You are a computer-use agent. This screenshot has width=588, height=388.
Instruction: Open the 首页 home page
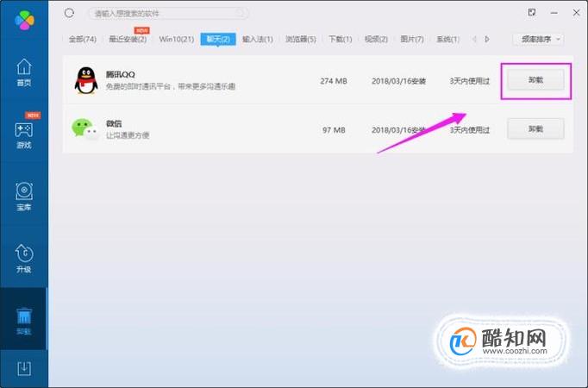[24, 72]
